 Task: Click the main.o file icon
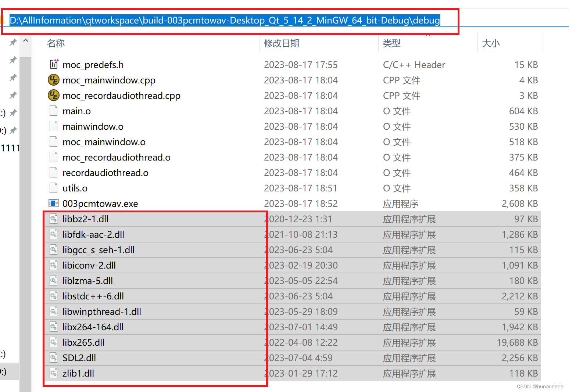tap(54, 111)
